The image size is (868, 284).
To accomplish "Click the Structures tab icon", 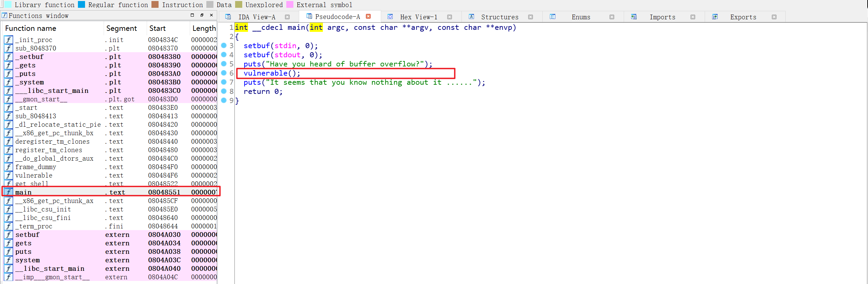I will [471, 17].
